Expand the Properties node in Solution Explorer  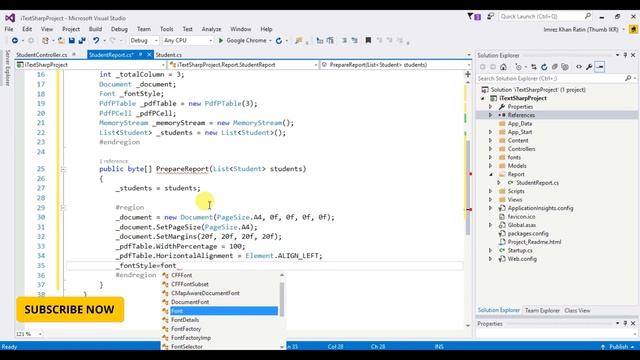point(491,107)
